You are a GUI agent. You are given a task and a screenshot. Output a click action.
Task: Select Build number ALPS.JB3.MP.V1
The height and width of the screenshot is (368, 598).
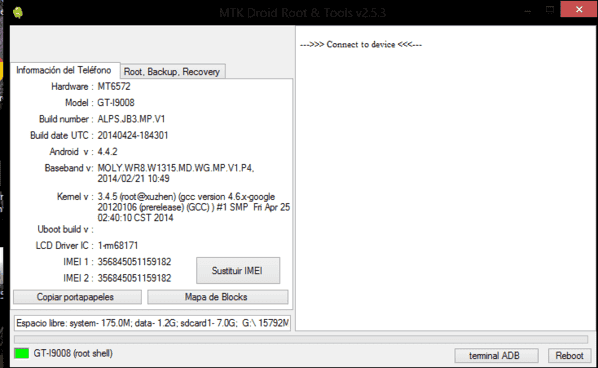click(x=131, y=119)
